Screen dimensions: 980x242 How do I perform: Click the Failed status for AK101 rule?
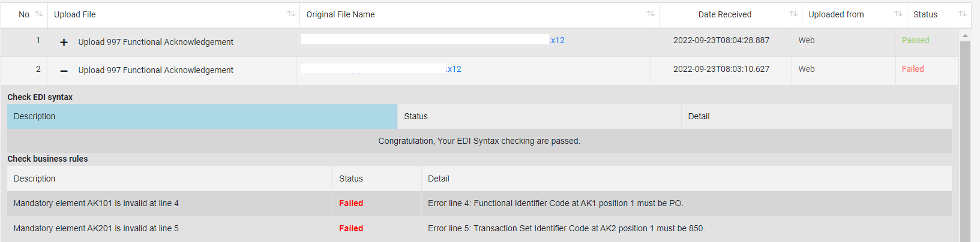[x=351, y=203]
